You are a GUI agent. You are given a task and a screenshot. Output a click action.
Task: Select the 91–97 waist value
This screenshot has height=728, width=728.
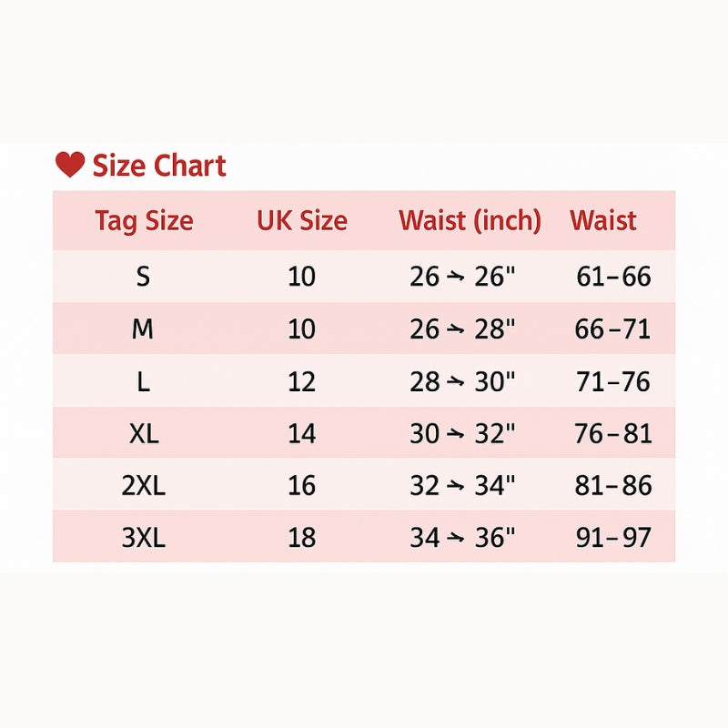click(x=613, y=538)
